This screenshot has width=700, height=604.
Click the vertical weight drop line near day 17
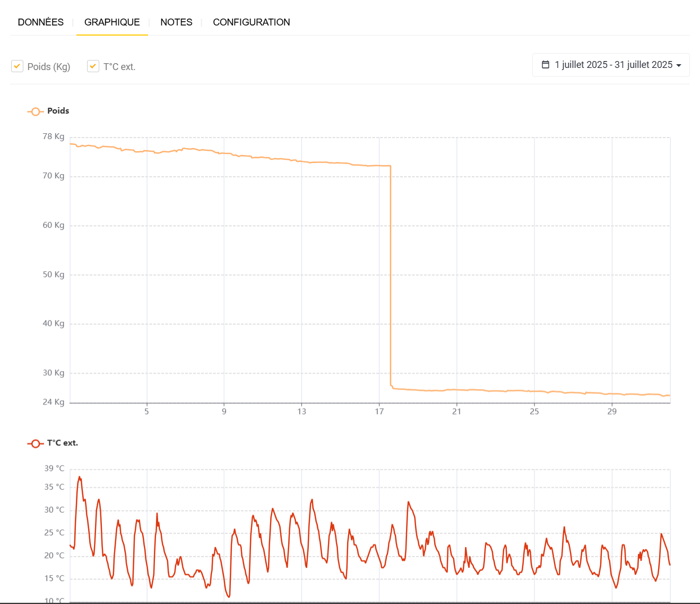click(391, 276)
